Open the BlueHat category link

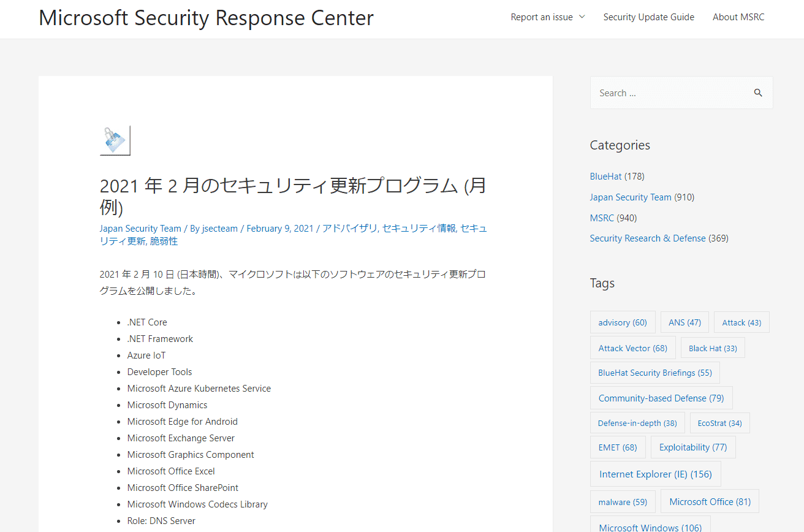[x=605, y=177]
